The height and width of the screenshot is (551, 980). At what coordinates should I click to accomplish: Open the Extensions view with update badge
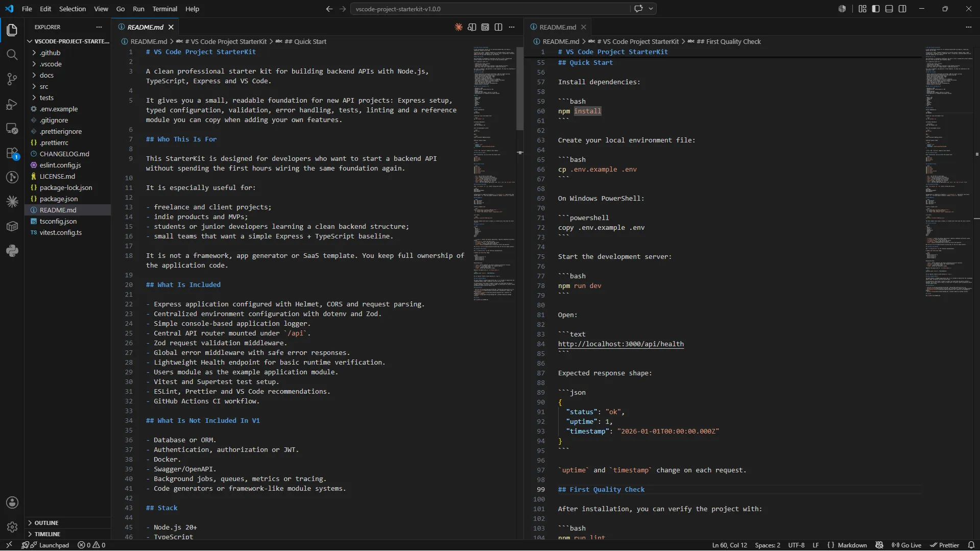point(12,153)
